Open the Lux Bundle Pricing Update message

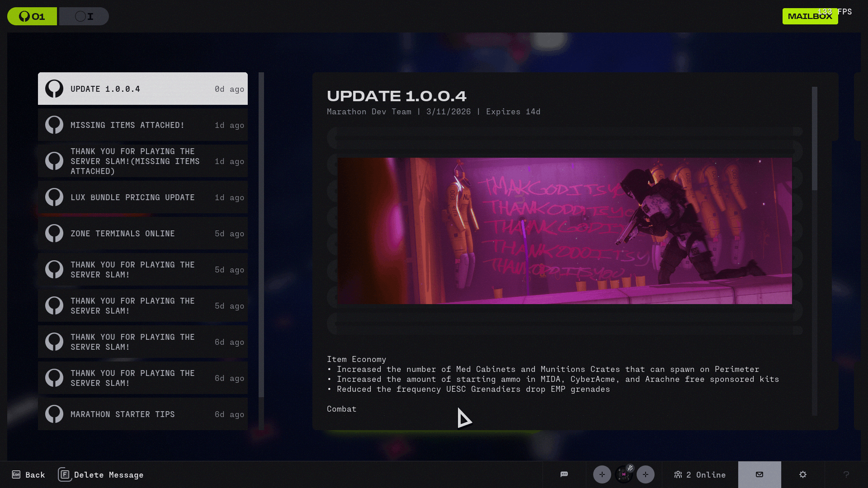point(143,197)
